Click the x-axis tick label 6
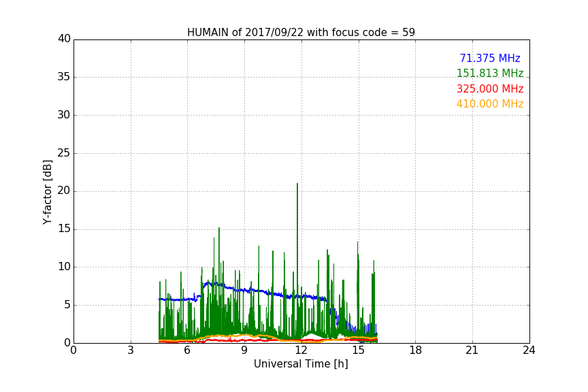Viewport: 588px width, 392px height. pos(187,350)
